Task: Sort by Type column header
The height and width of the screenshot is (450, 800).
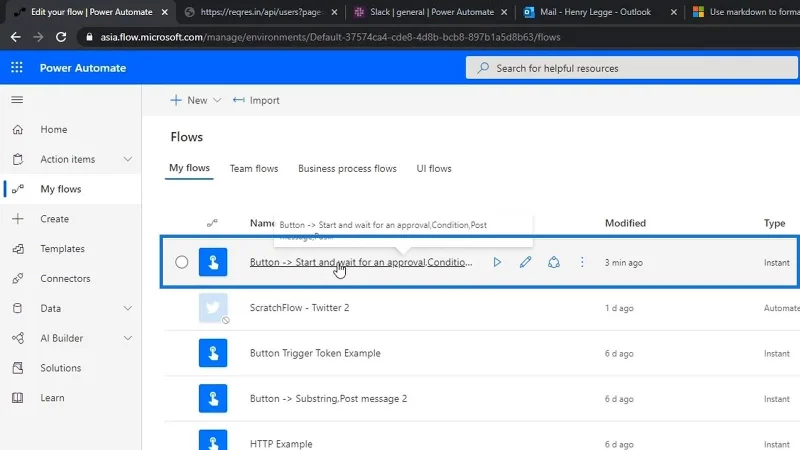Action: point(774,223)
